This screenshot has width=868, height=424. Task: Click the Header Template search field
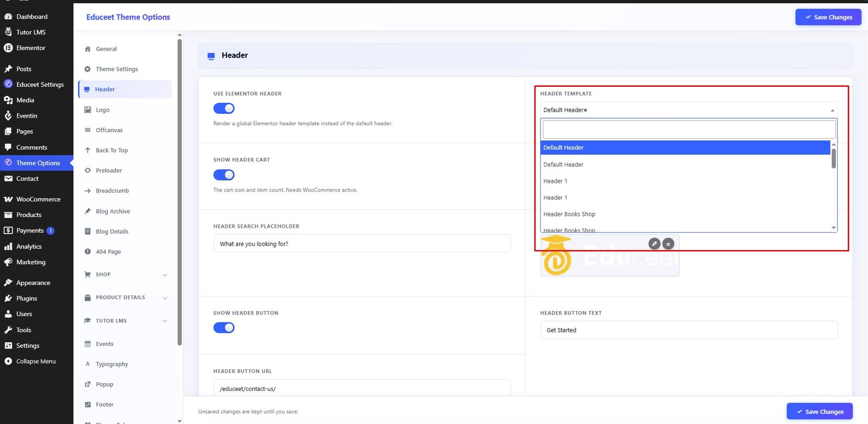[689, 130]
